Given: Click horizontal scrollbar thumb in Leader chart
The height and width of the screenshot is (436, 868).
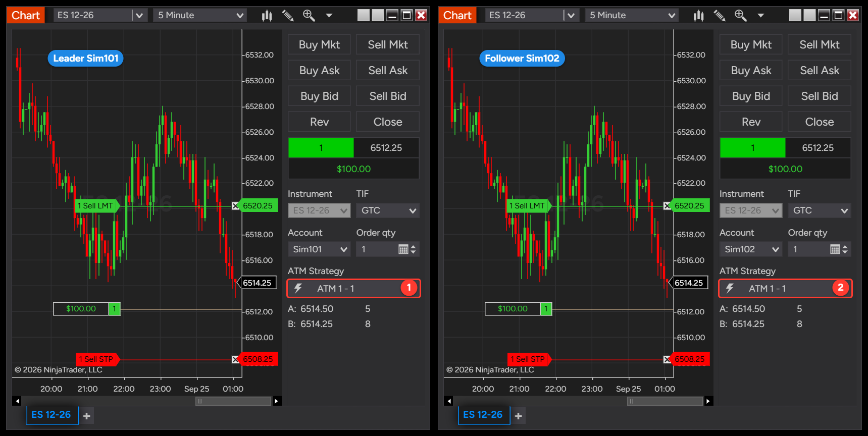Looking at the screenshot, I should click(233, 401).
